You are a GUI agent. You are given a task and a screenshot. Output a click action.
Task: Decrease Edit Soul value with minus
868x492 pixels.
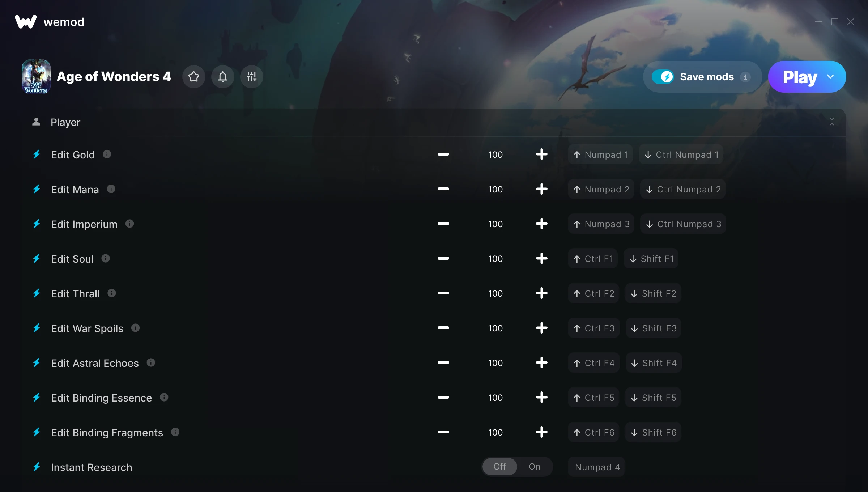click(x=443, y=259)
